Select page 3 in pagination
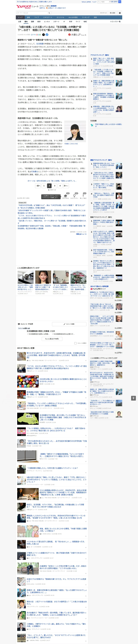Image resolution: width=138 pixels, height=644 pixels. pos(55,186)
